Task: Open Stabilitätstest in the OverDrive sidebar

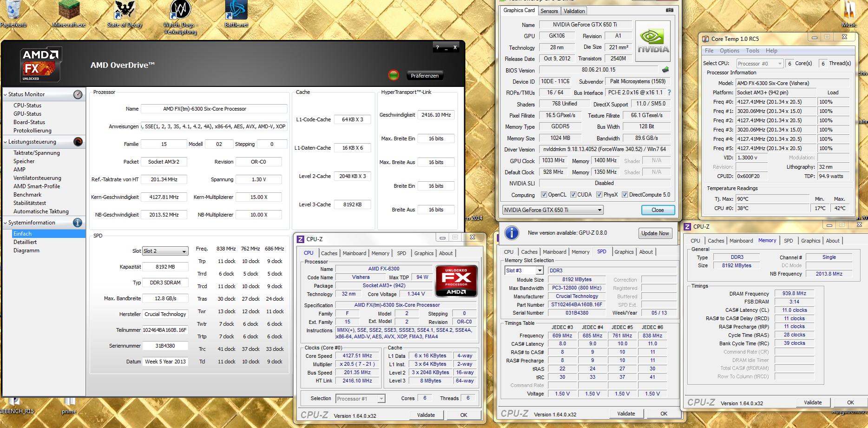Action: [30, 203]
